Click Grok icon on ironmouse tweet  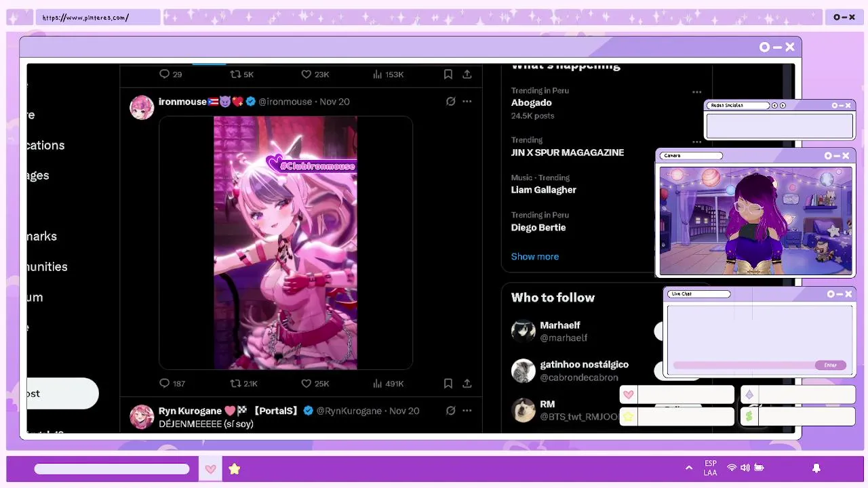(x=450, y=101)
